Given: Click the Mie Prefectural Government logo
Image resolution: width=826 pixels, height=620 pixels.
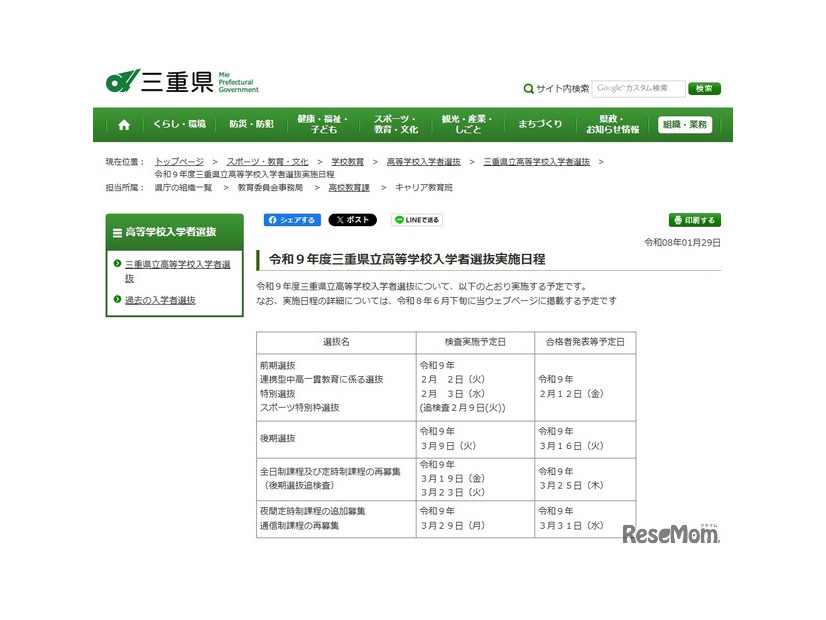Looking at the screenshot, I should coord(175,80).
